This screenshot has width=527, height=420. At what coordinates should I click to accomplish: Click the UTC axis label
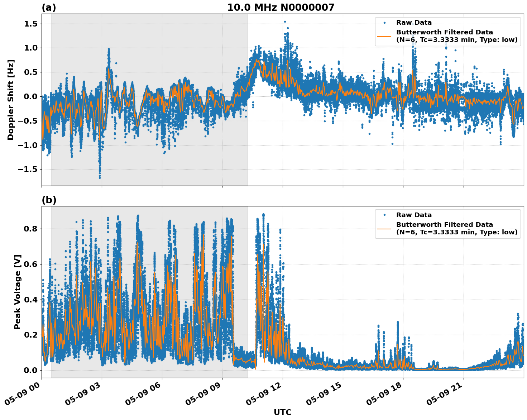283,412
